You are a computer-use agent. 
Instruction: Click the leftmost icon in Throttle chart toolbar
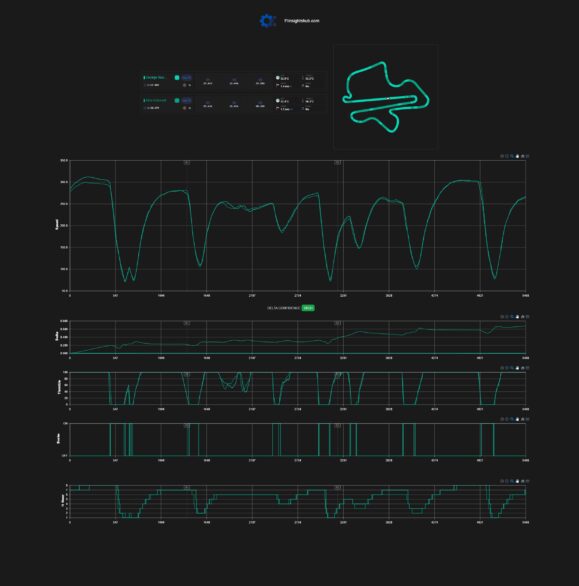pyautogui.click(x=502, y=368)
